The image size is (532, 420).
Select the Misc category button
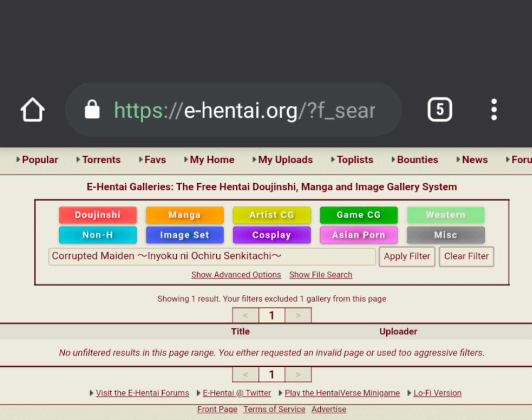445,235
